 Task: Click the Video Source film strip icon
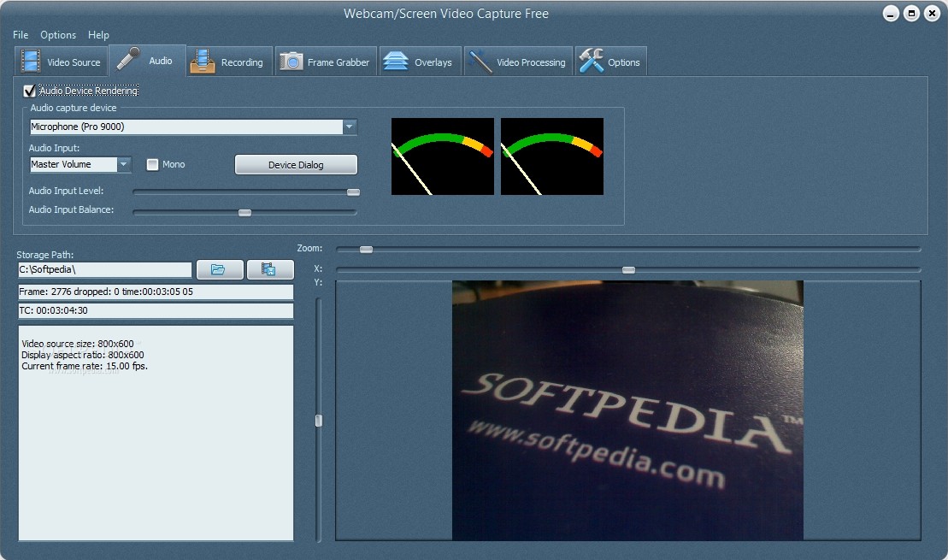pos(30,62)
